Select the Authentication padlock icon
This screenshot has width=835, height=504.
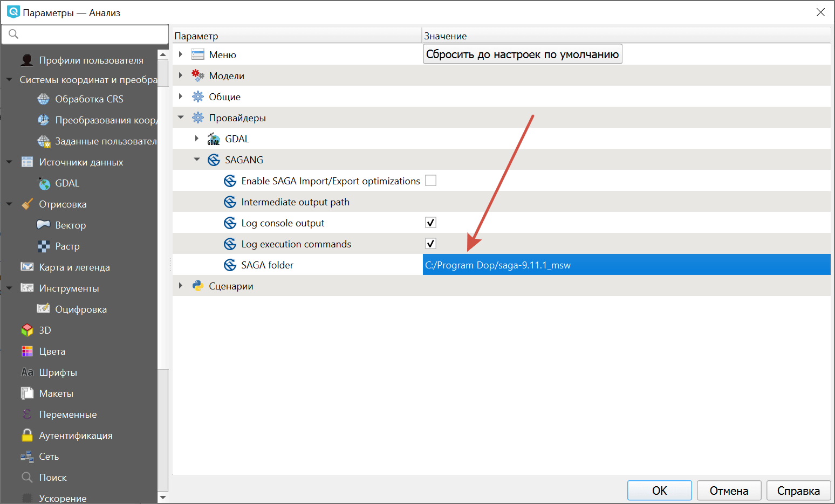(27, 435)
